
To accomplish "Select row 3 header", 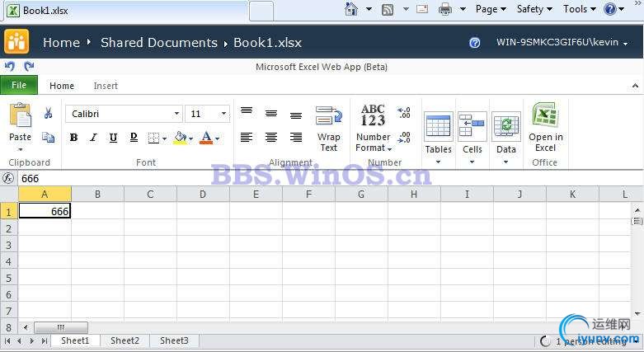I will click(x=8, y=245).
